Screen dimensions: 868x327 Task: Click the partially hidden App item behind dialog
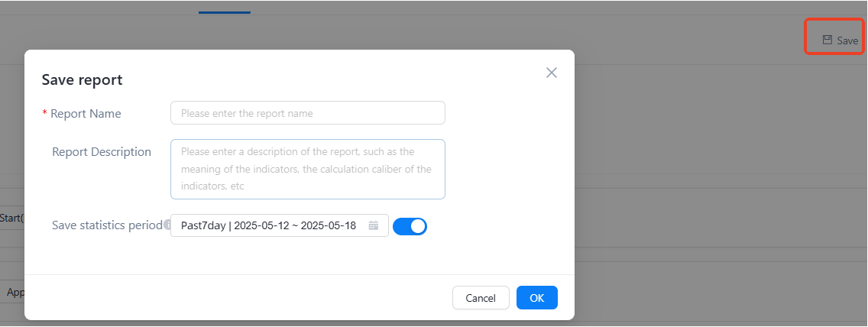pos(14,292)
